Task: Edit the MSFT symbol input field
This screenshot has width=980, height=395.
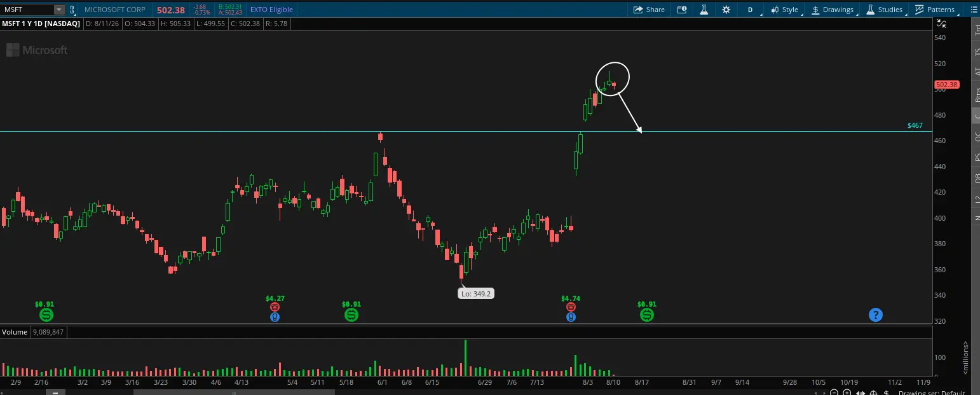Action: 27,10
